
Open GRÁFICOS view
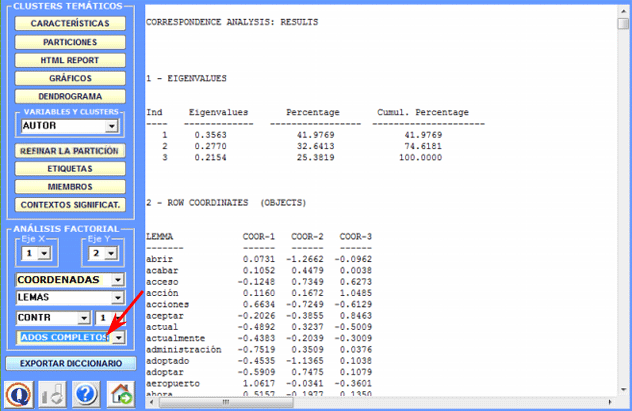point(70,78)
